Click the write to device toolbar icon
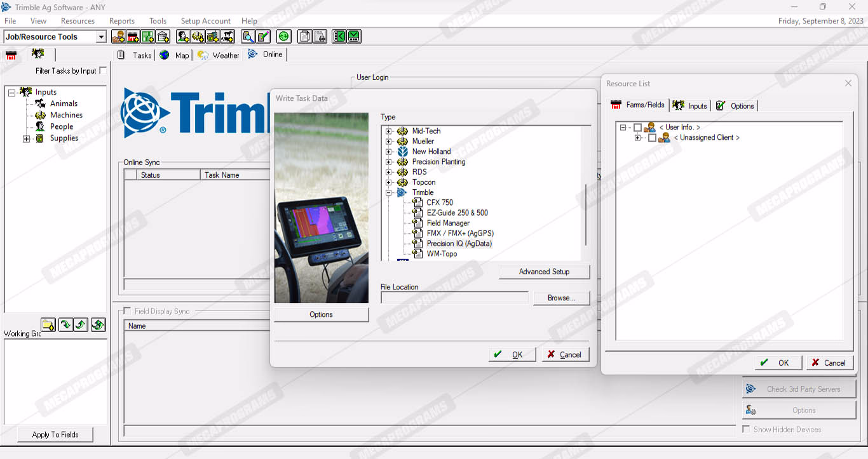The height and width of the screenshot is (459, 868). click(x=354, y=37)
